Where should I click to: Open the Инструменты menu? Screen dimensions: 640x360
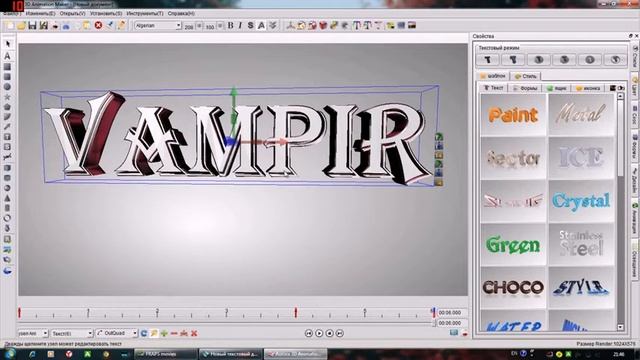[144, 13]
